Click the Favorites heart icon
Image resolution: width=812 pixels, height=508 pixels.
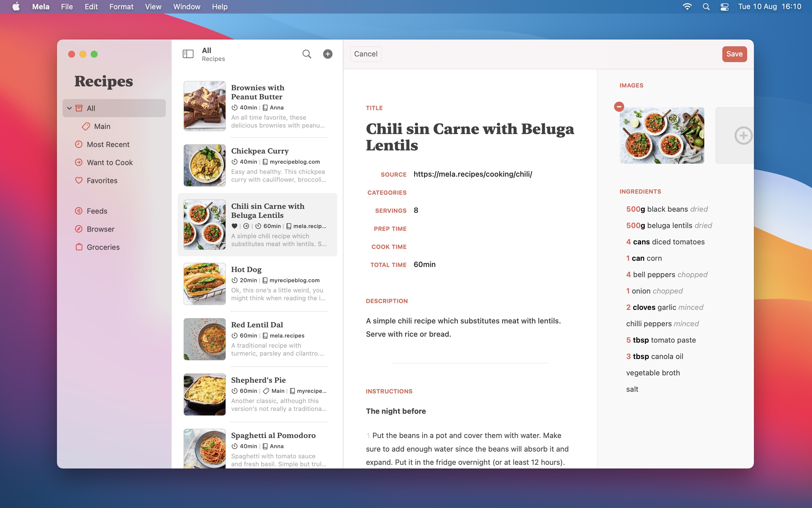pyautogui.click(x=78, y=180)
